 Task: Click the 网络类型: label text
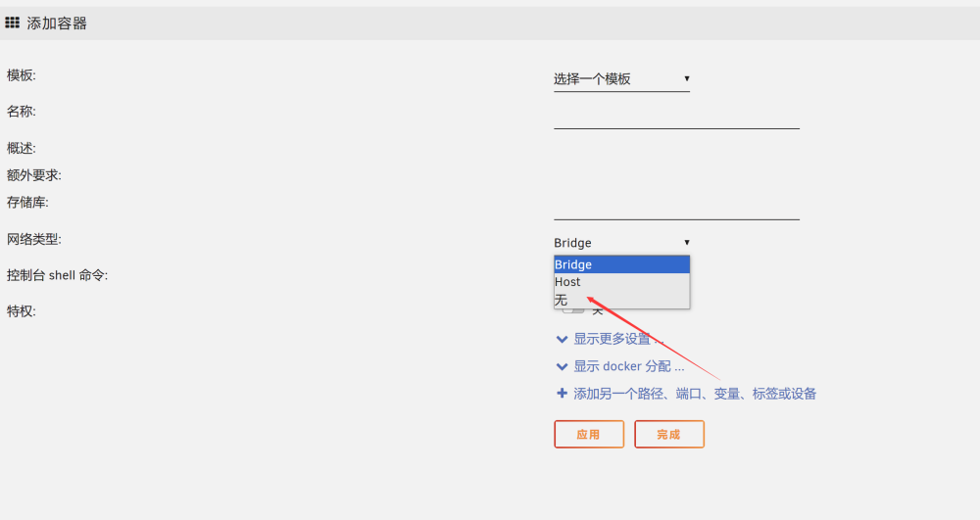click(33, 239)
